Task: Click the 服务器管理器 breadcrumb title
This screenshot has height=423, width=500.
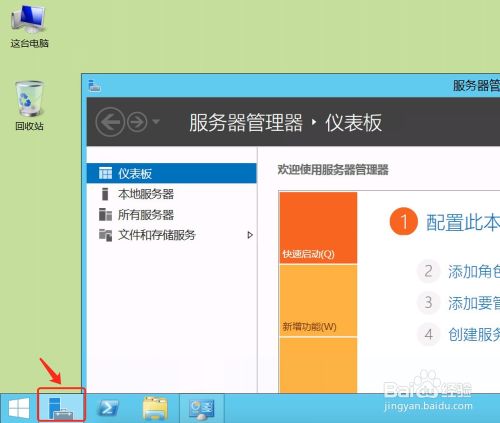Action: (x=246, y=122)
